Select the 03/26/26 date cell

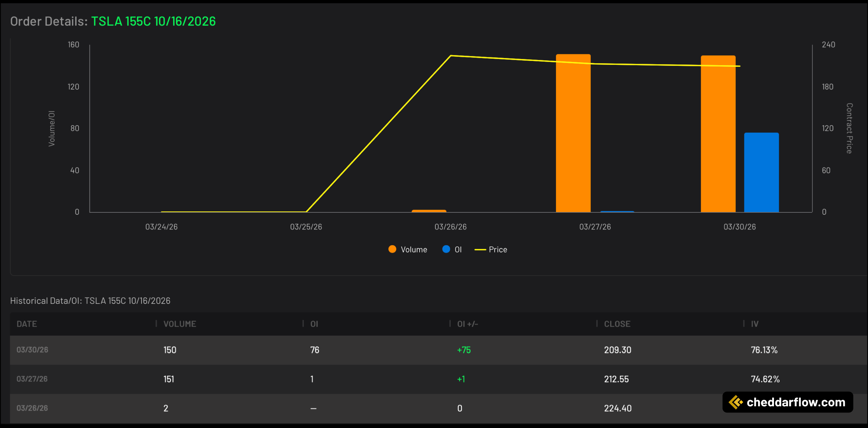32,408
